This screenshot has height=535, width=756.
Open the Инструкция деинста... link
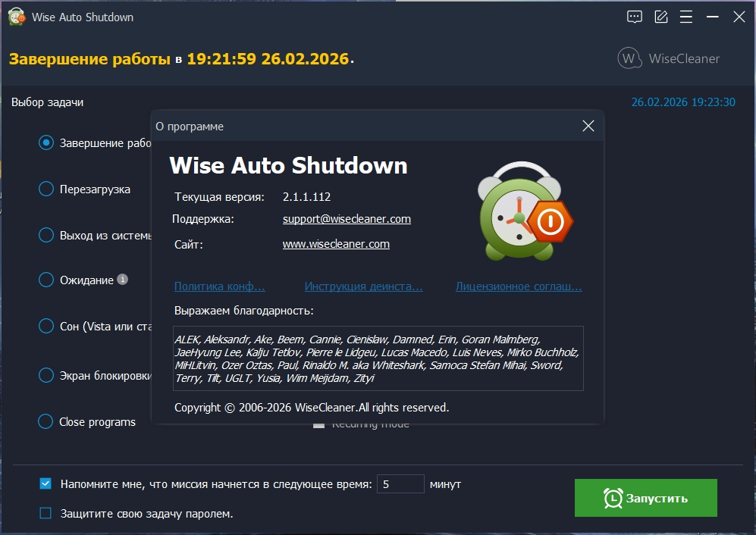(363, 286)
